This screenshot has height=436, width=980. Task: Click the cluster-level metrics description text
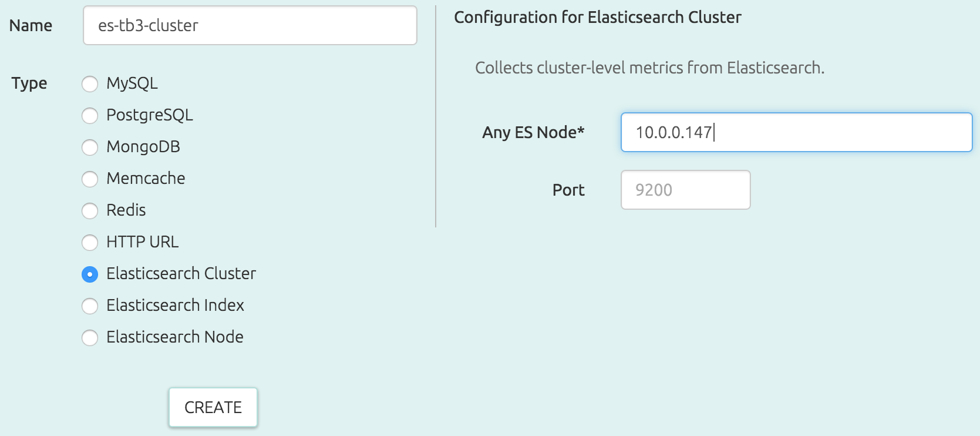[650, 68]
